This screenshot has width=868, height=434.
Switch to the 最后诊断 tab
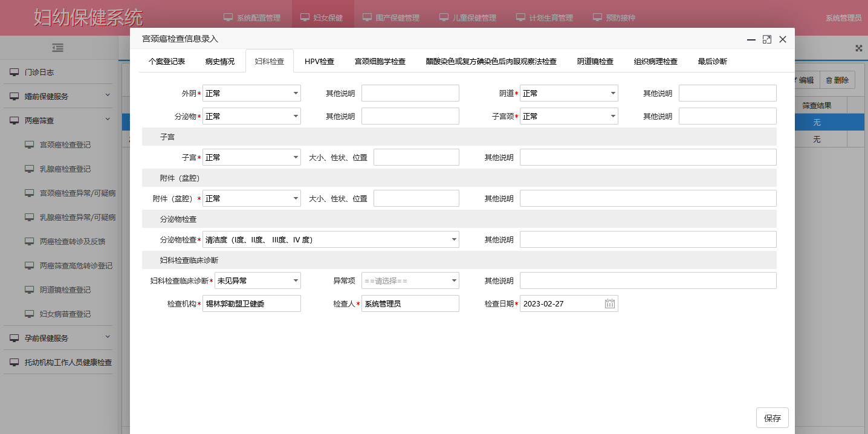click(713, 61)
